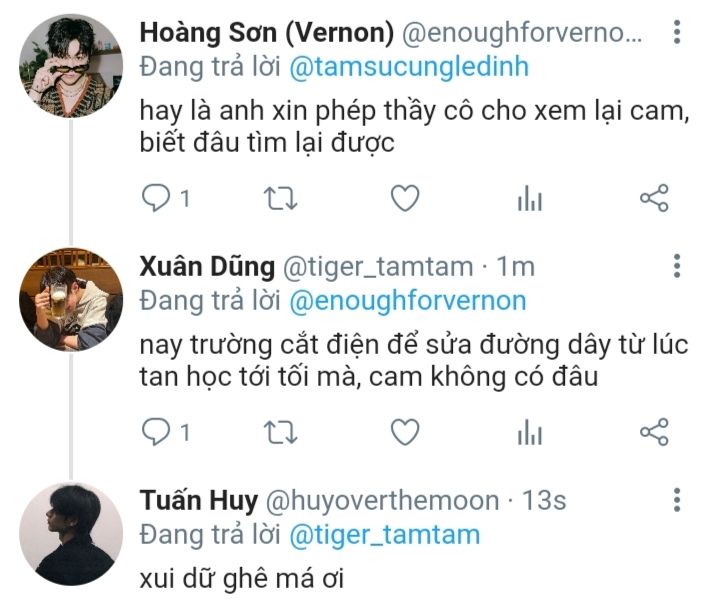Open more options on Xuân Dũng's tweet

[677, 266]
